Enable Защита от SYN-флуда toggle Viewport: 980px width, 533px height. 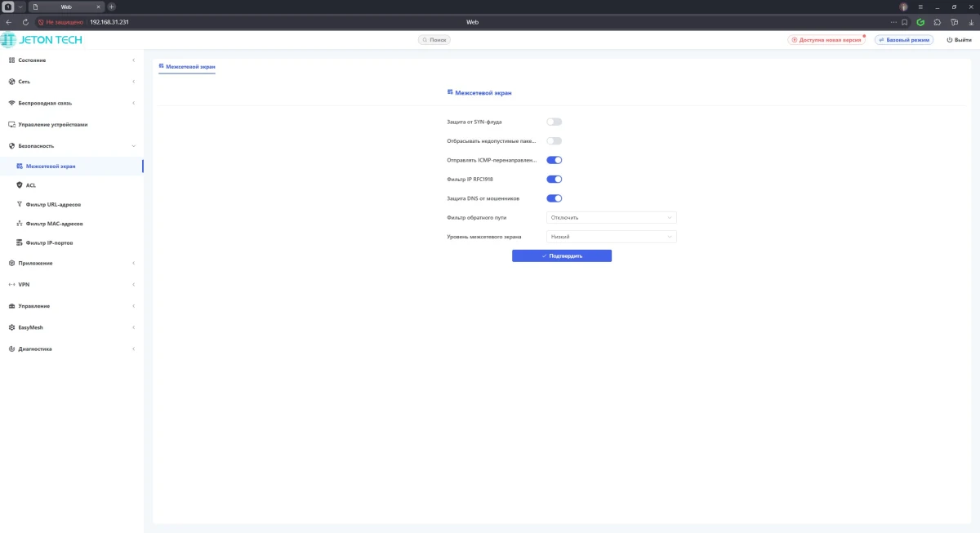coord(554,122)
